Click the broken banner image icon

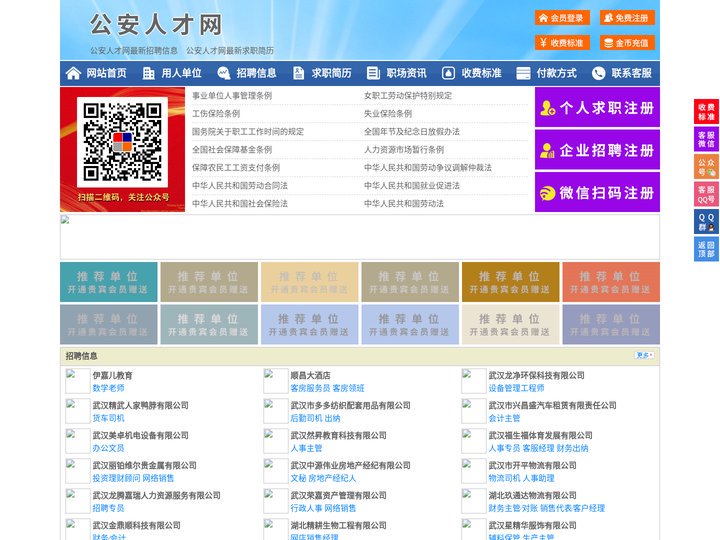point(65,220)
